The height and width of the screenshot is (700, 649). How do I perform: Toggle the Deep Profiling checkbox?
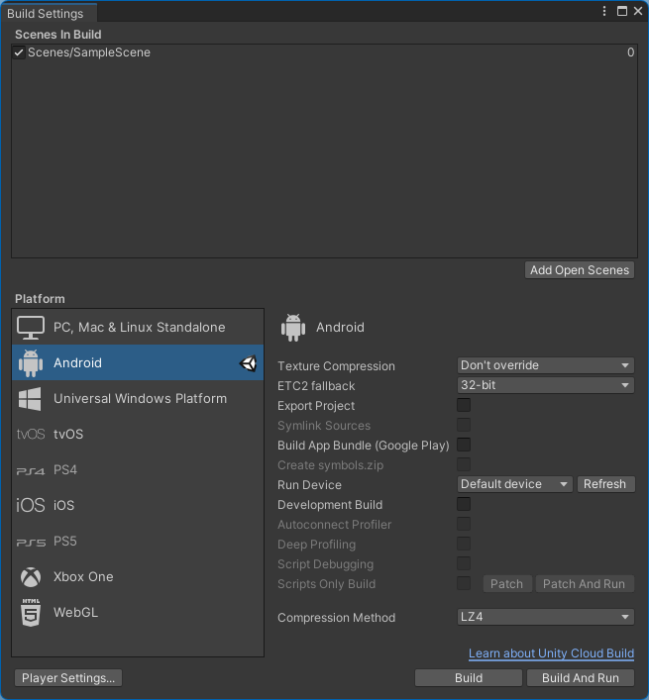coord(464,544)
